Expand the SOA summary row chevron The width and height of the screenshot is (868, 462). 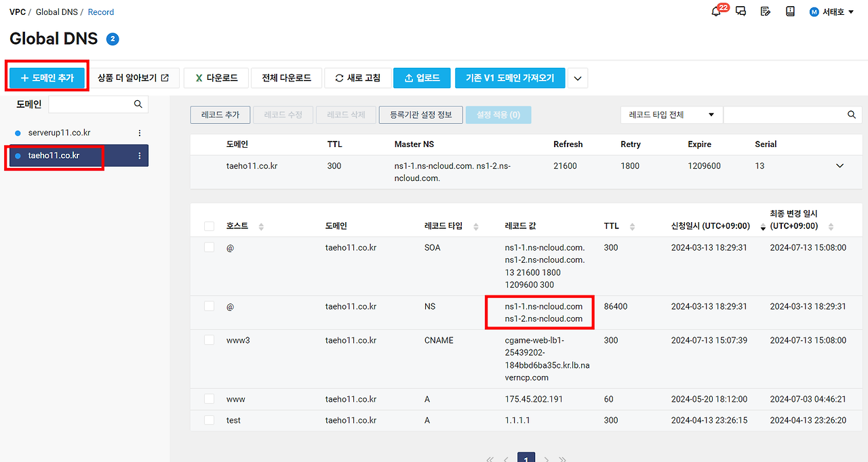point(840,166)
